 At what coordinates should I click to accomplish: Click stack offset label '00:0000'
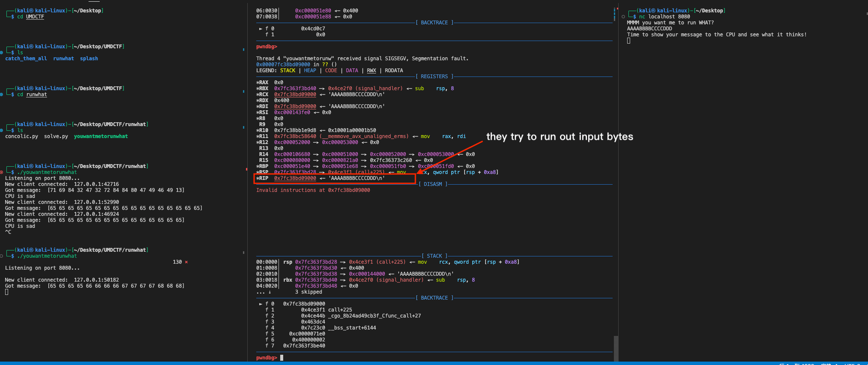267,262
